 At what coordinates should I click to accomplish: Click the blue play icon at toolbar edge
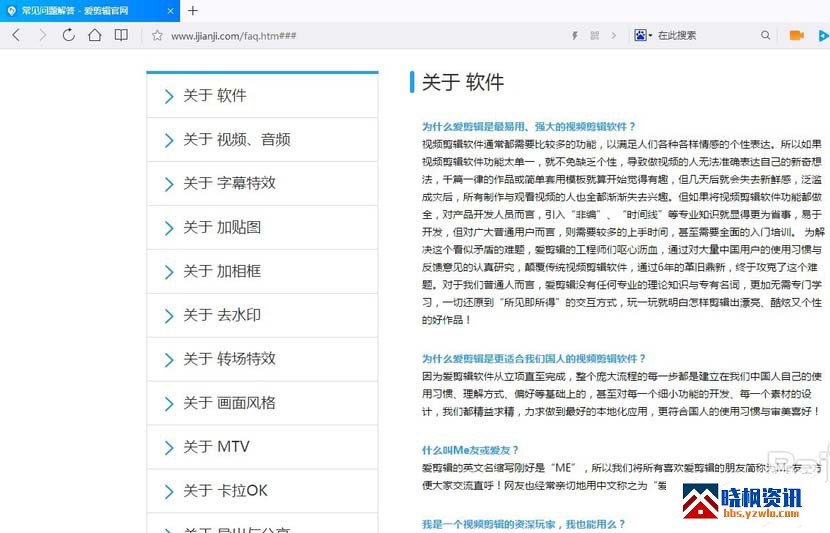click(824, 35)
